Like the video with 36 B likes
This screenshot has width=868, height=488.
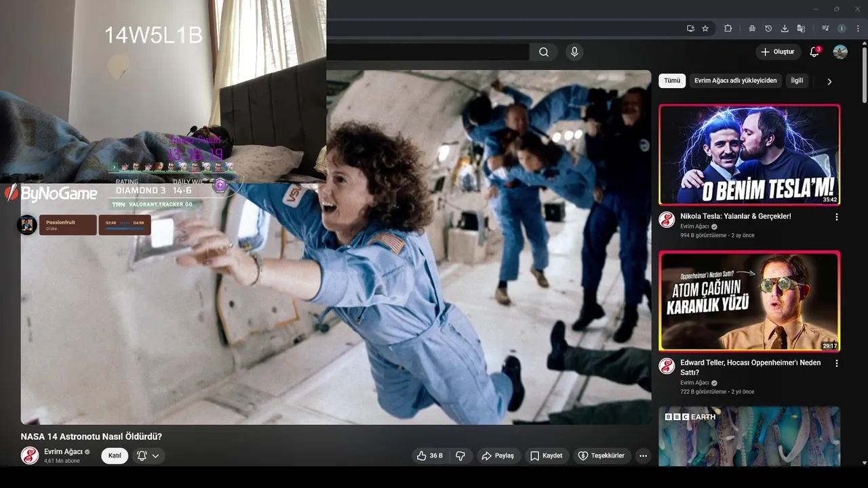point(430,455)
